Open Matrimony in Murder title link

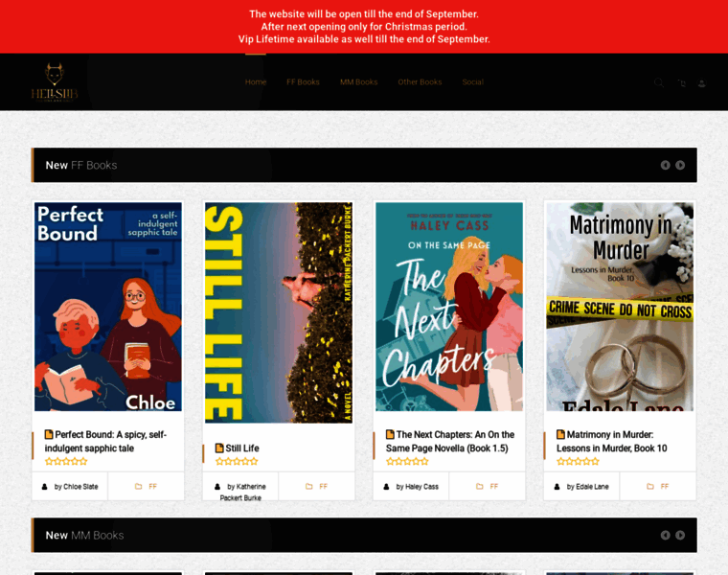click(612, 441)
